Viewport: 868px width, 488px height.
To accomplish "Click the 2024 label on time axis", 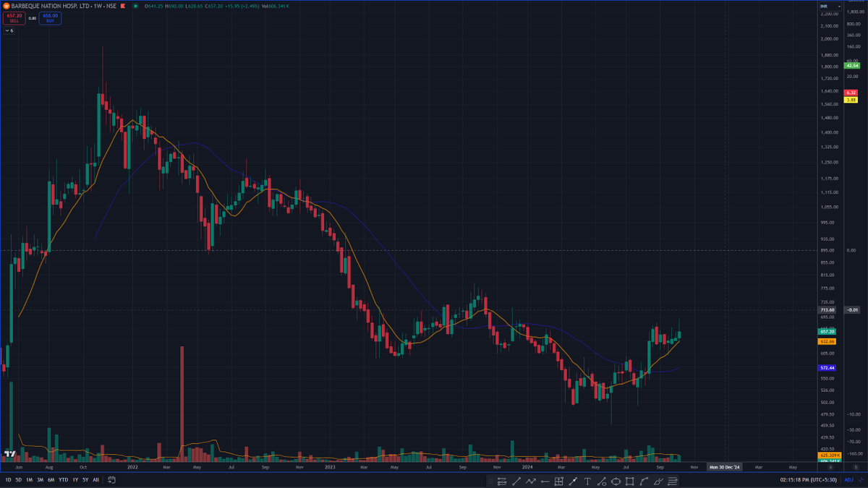I will pyautogui.click(x=528, y=467).
